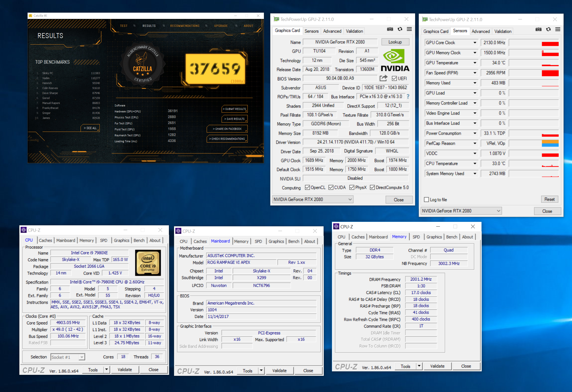
Task: Open the VDDC sensor dropdown
Action: (475, 153)
